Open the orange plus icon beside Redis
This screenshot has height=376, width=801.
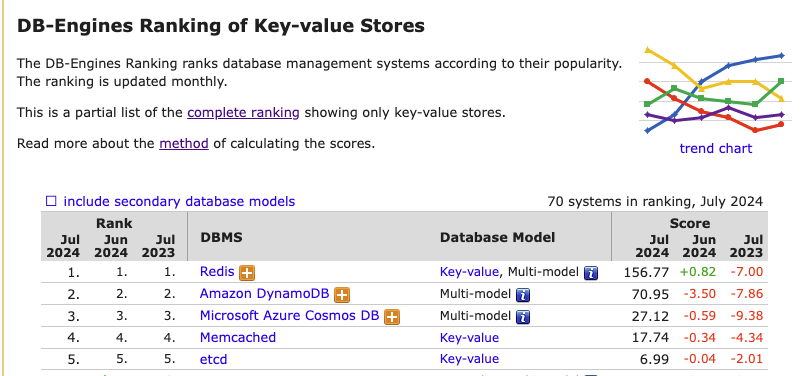[247, 273]
